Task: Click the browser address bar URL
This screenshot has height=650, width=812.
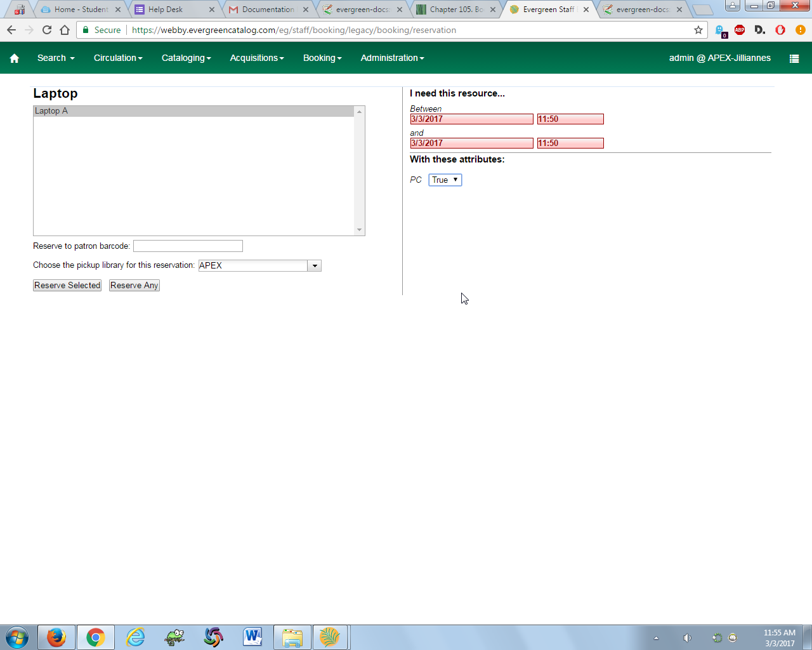Action: pos(294,30)
